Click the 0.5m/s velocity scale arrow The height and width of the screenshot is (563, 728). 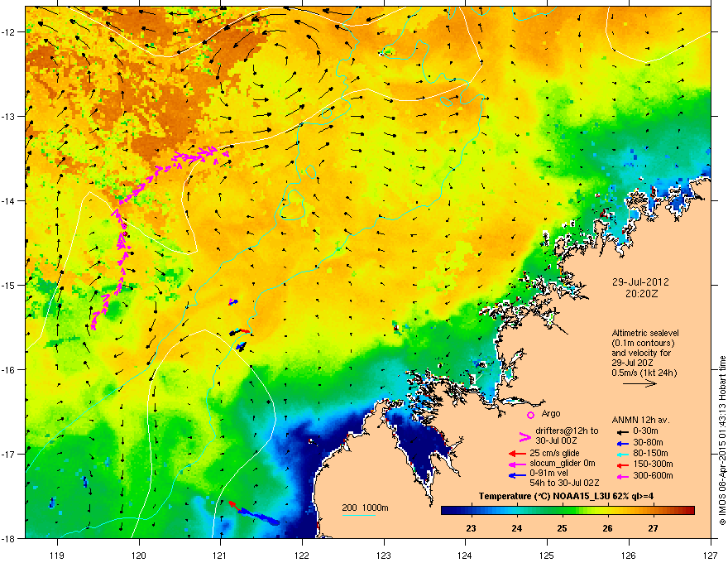(639, 383)
